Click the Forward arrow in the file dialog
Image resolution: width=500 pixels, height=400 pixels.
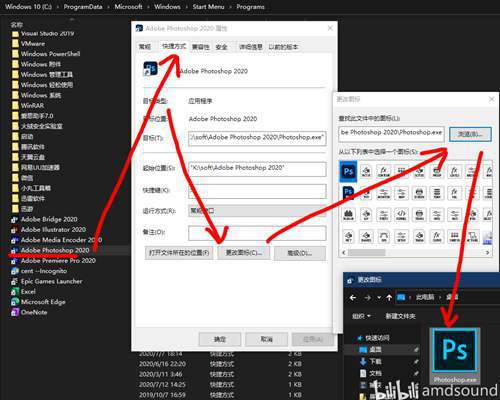tap(367, 297)
